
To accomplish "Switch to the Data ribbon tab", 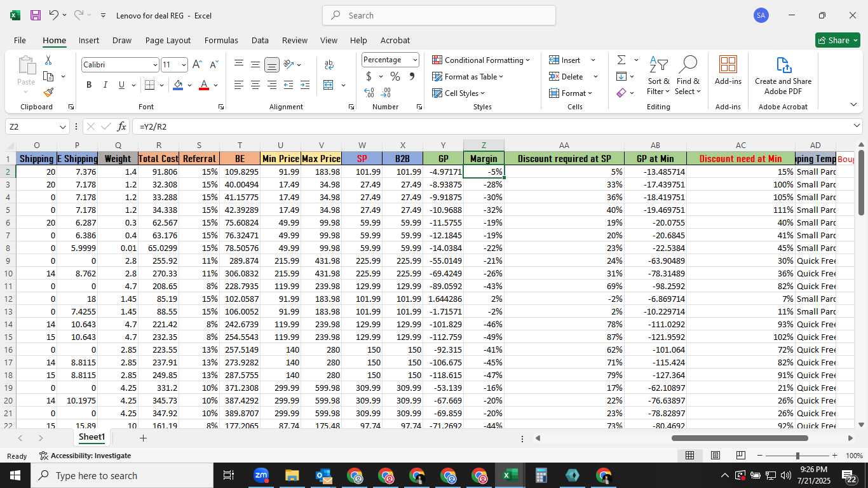I will coord(260,40).
